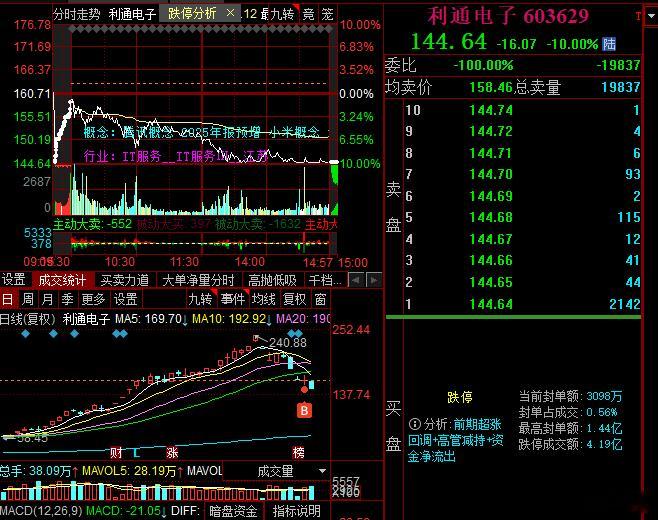Click sell level 10 price 144.74
658x520 pixels.
(x=491, y=110)
